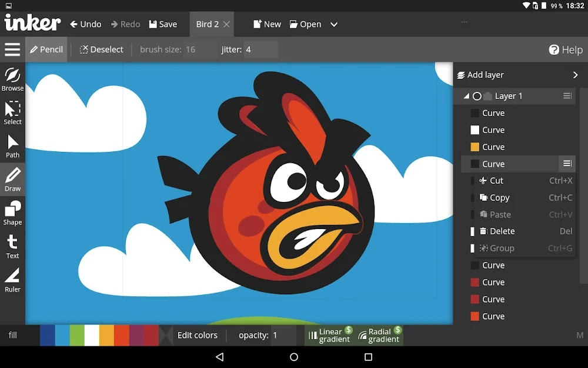Viewport: 588px width, 368px height.
Task: Select the Draw tool
Action: click(x=12, y=180)
